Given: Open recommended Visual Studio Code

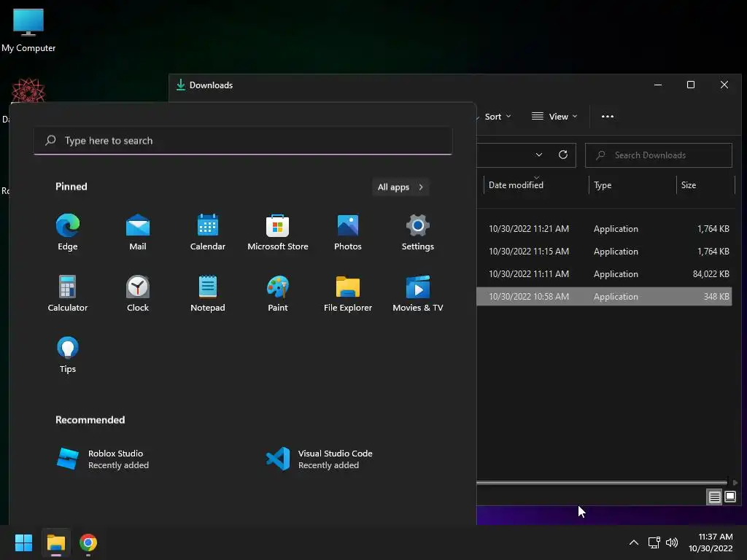Looking at the screenshot, I should point(320,459).
